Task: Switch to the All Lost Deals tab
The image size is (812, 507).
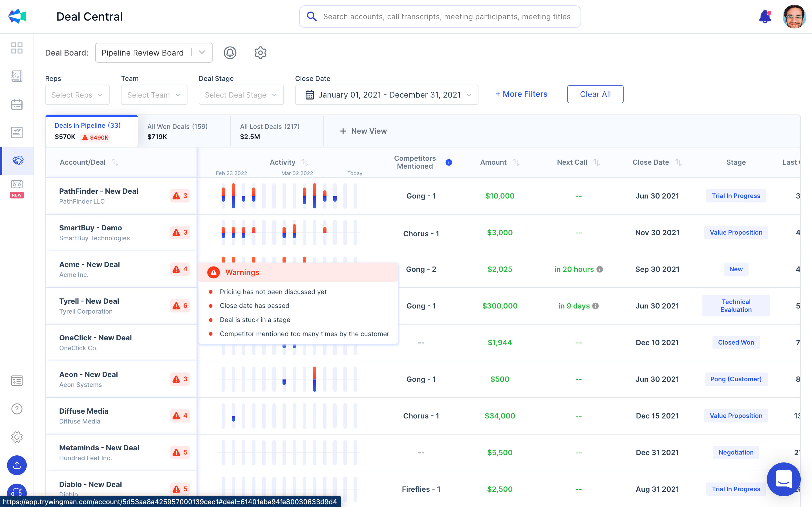Action: (269, 131)
